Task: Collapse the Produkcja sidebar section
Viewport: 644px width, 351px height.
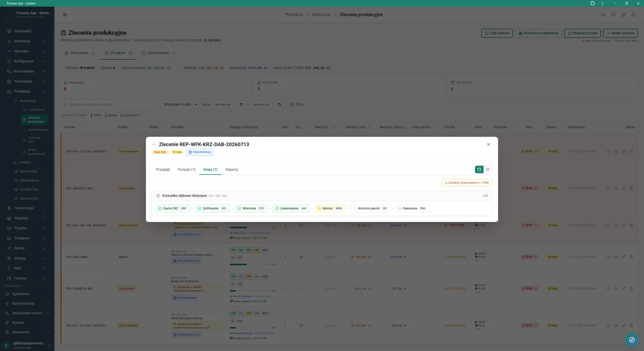Action: tap(27, 91)
